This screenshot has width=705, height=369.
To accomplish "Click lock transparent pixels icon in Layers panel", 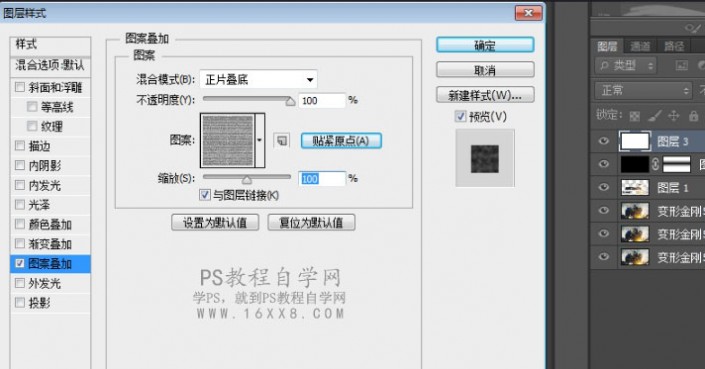I will point(634,116).
